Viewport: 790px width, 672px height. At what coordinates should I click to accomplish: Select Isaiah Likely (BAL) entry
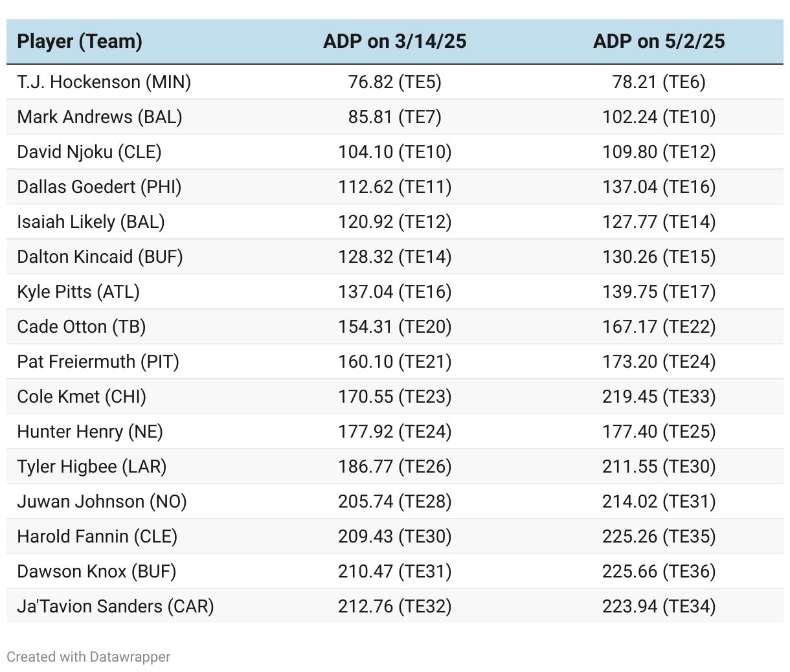coord(91,222)
